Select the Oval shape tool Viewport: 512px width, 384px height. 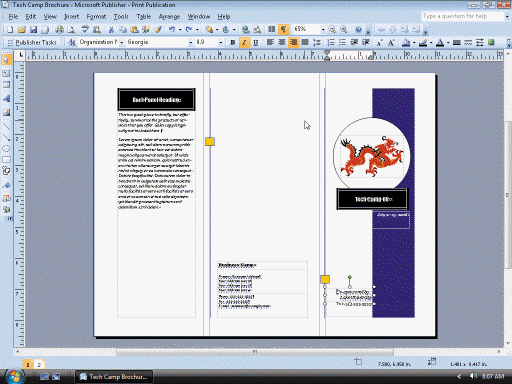6,149
